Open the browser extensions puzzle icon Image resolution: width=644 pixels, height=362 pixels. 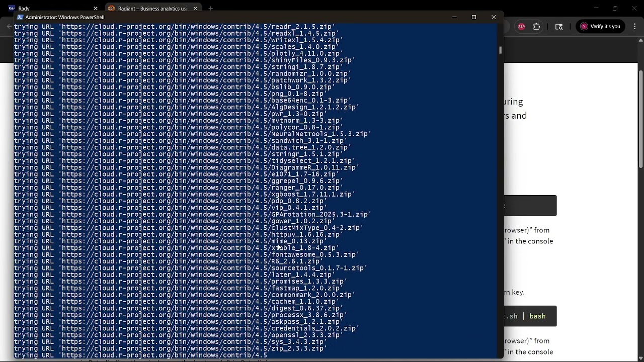tap(537, 27)
